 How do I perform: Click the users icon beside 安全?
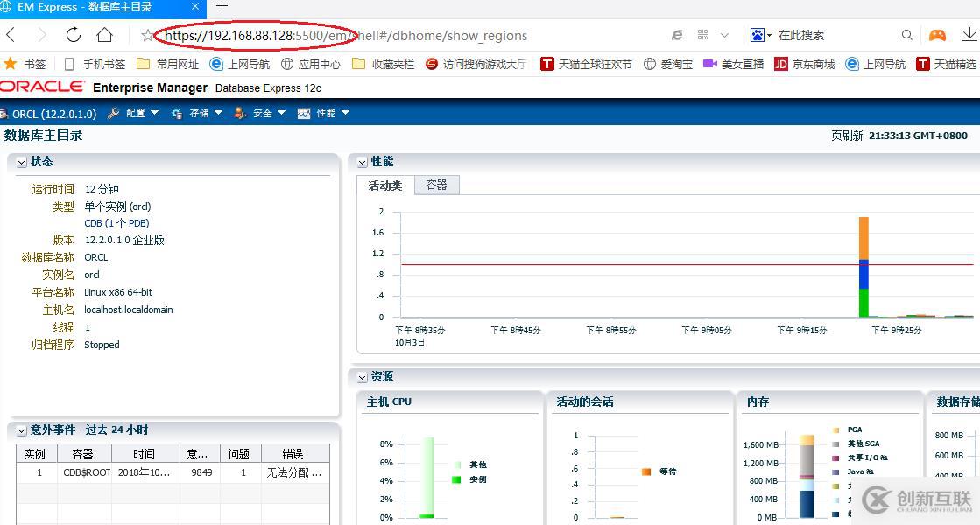pos(240,113)
